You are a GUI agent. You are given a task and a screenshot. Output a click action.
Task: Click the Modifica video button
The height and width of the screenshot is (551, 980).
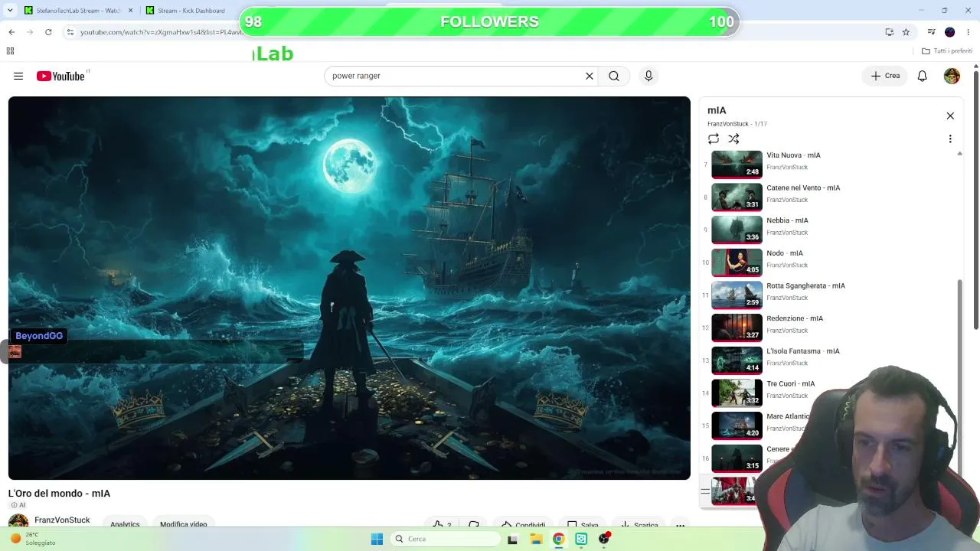184,523
